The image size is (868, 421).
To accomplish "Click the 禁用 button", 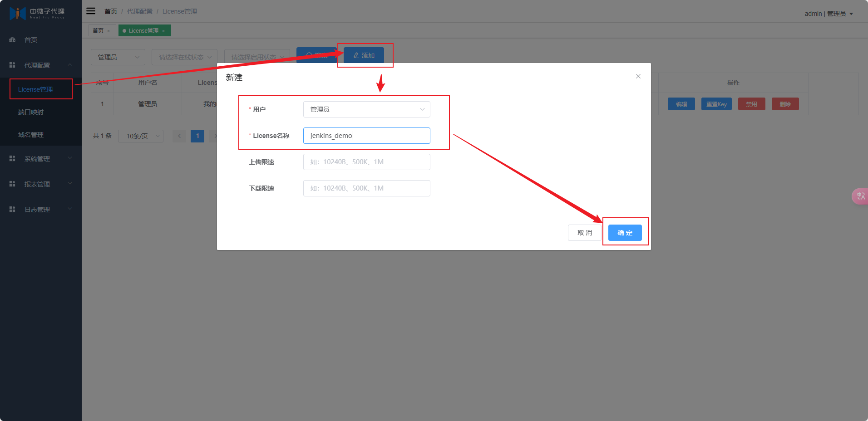I will (752, 104).
